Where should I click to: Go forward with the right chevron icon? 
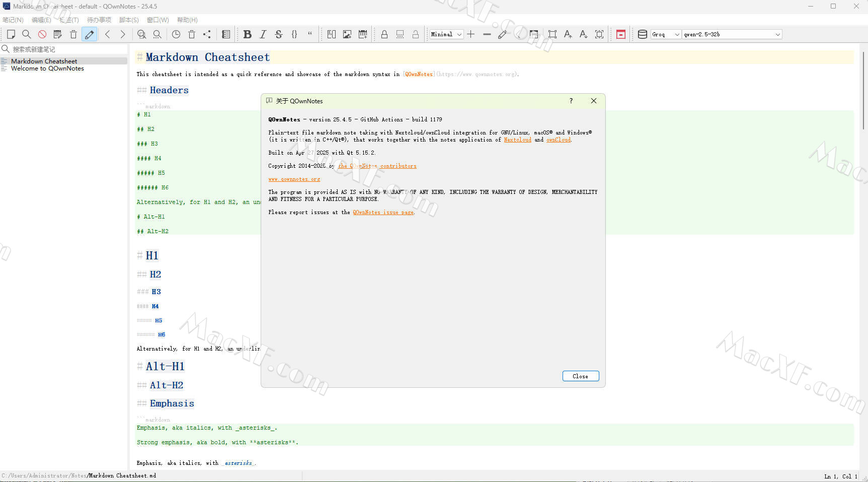click(123, 34)
